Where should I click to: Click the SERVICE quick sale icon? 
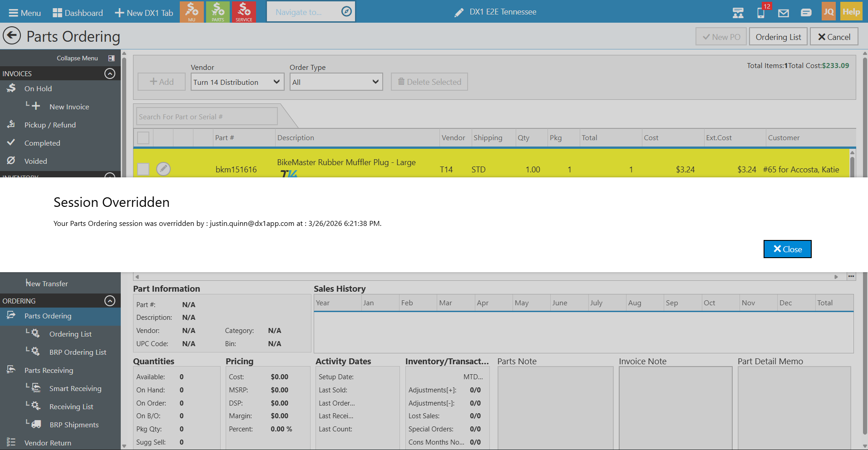tap(244, 12)
